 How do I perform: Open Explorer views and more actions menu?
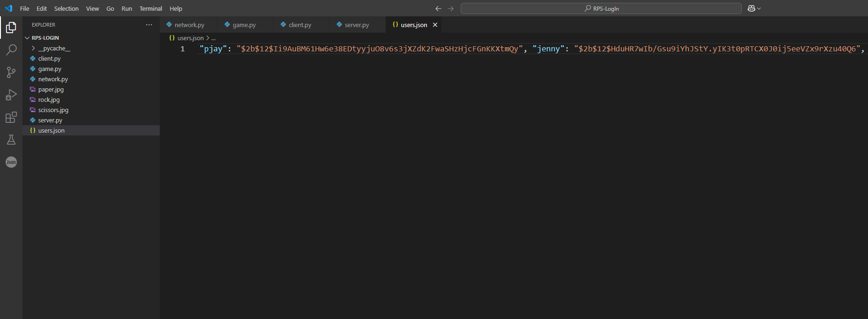coord(149,25)
